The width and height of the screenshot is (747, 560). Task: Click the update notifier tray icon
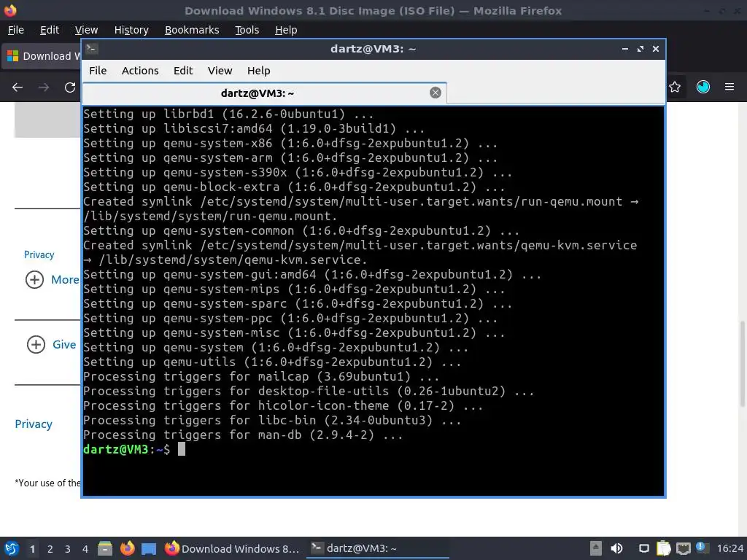click(703, 548)
